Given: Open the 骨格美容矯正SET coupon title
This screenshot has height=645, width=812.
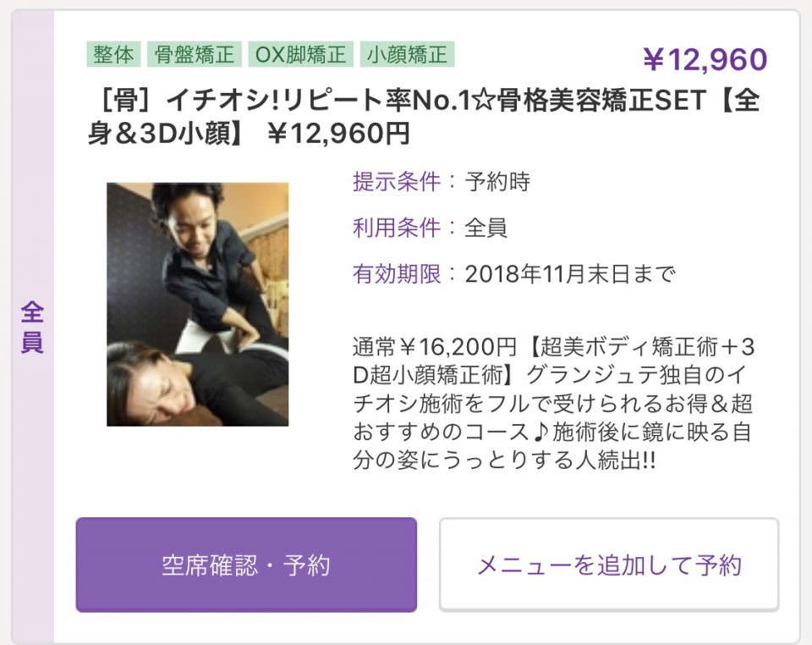Looking at the screenshot, I should tap(424, 117).
